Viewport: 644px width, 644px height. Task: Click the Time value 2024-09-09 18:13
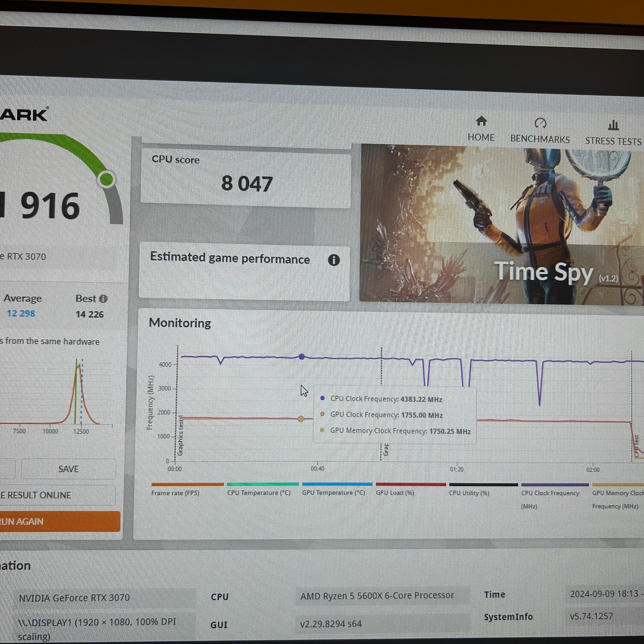604,594
